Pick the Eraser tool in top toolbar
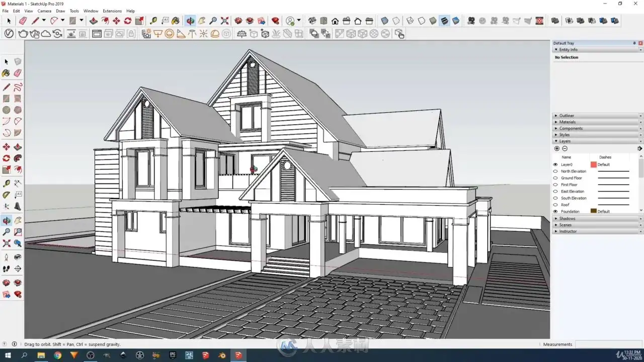The width and height of the screenshot is (644, 362). click(23, 21)
